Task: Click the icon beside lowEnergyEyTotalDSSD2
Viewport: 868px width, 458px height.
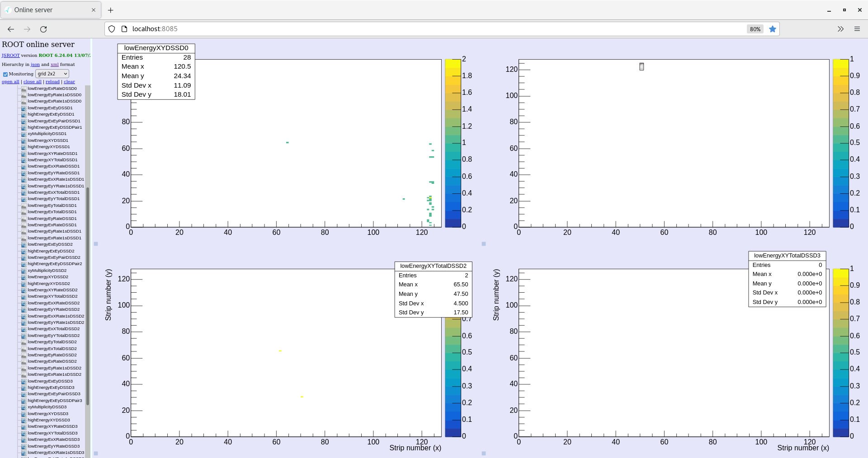Action: pyautogui.click(x=24, y=342)
